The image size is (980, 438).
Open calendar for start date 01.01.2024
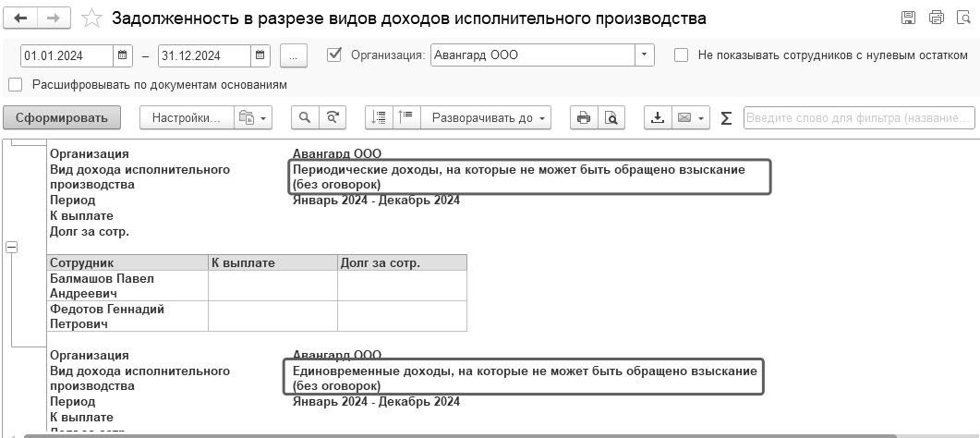pos(123,55)
